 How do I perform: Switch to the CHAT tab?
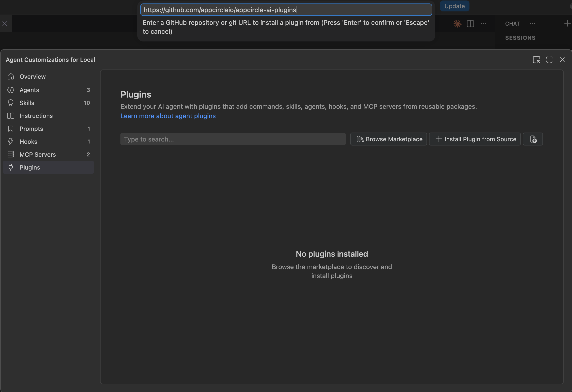tap(512, 24)
